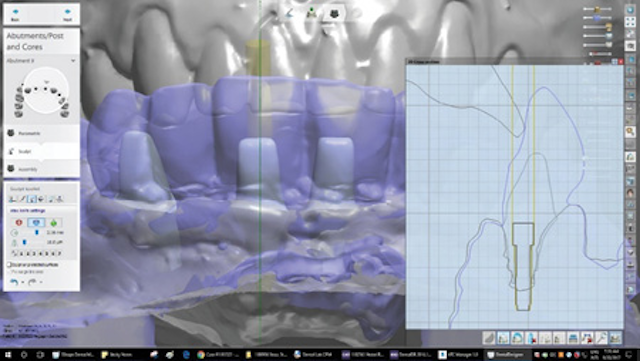Screen dimensions: 640x361
Task: Choose the red remove material wax knife mode
Action: pos(19,223)
